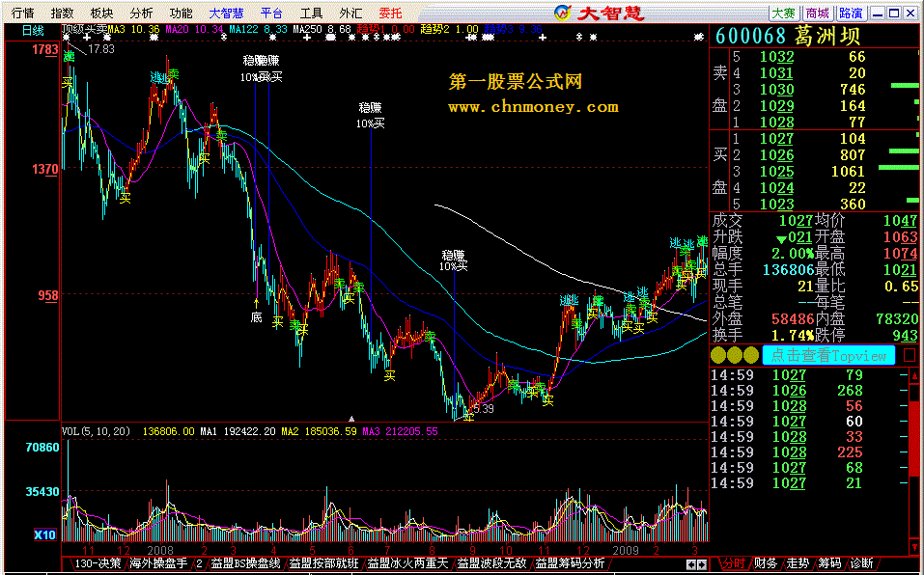This screenshot has width=924, height=575.
Task: Click the stock title 600068 葛洲坝
Action: pyautogui.click(x=789, y=37)
